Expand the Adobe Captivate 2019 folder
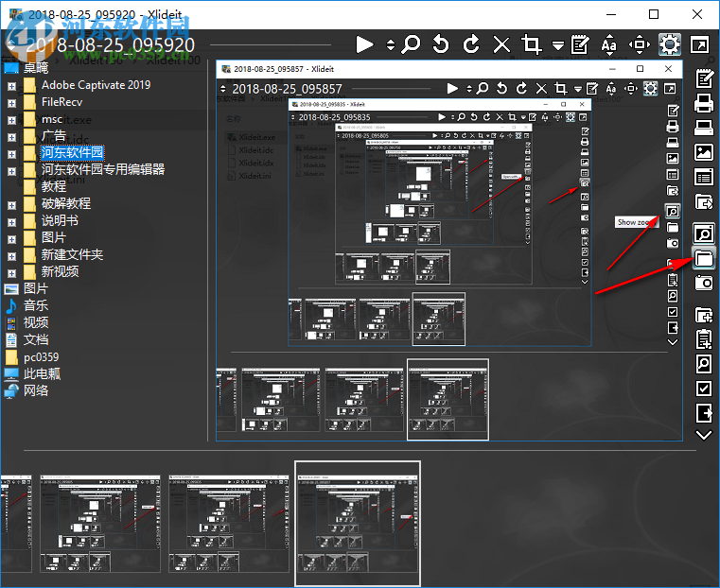720x588 pixels. (x=12, y=86)
